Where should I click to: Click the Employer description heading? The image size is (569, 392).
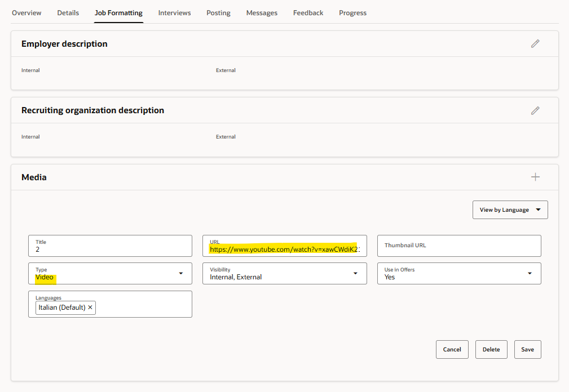click(64, 44)
